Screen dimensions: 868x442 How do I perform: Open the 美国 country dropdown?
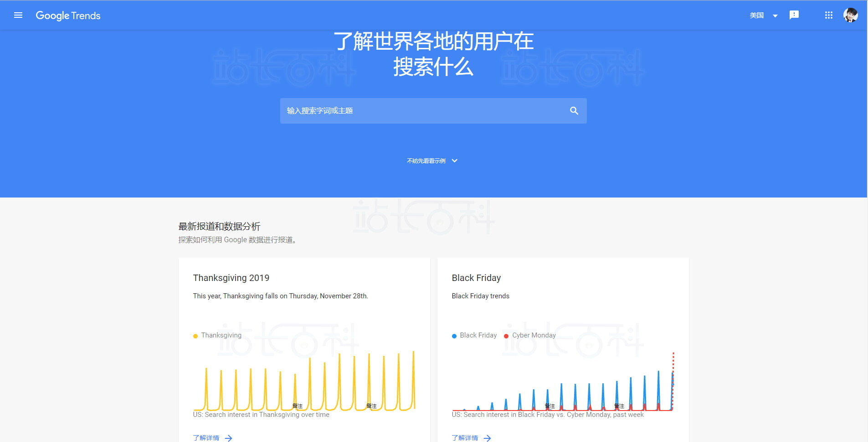point(764,16)
